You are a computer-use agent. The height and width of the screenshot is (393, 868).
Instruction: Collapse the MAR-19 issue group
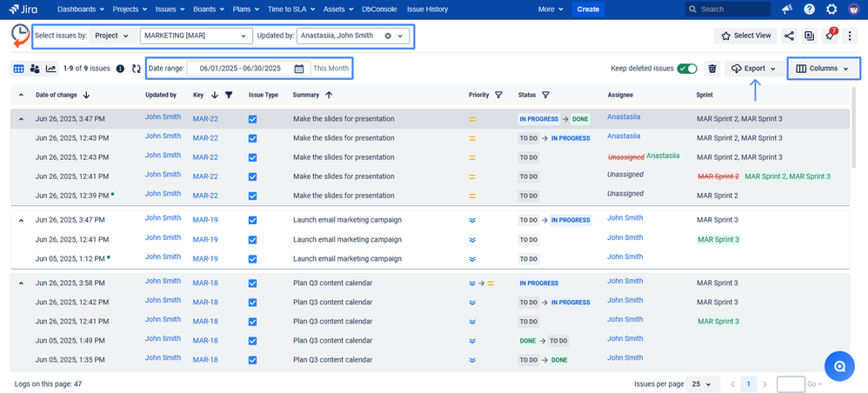coord(21,220)
